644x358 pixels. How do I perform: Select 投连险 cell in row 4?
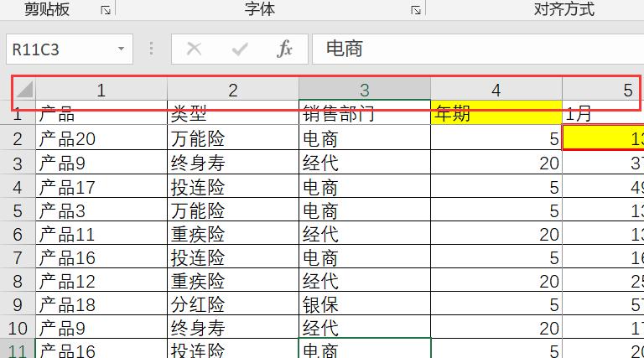pos(233,187)
